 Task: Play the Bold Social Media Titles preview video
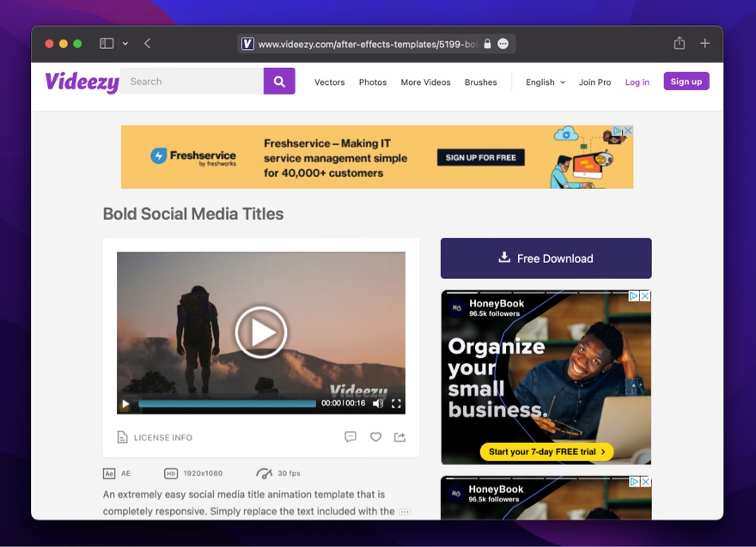(260, 332)
